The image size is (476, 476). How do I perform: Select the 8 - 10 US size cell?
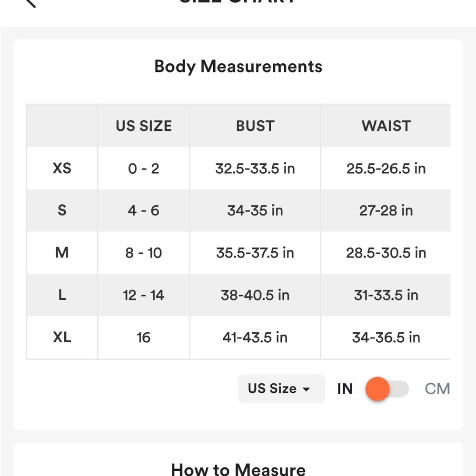[x=144, y=253]
